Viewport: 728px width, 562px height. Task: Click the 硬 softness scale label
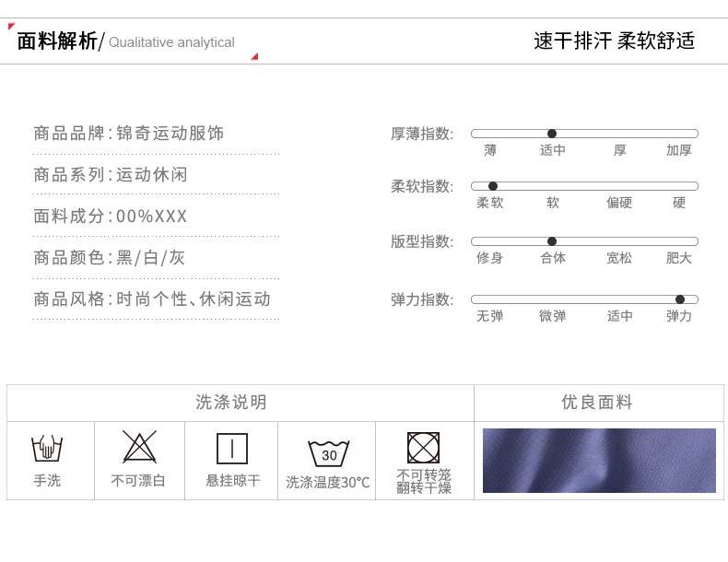pyautogui.click(x=679, y=203)
